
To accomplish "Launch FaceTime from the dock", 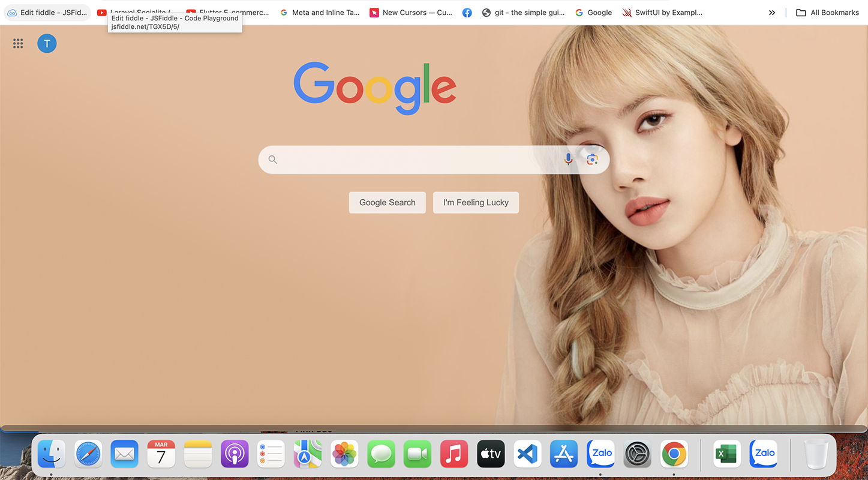I will coord(418,454).
